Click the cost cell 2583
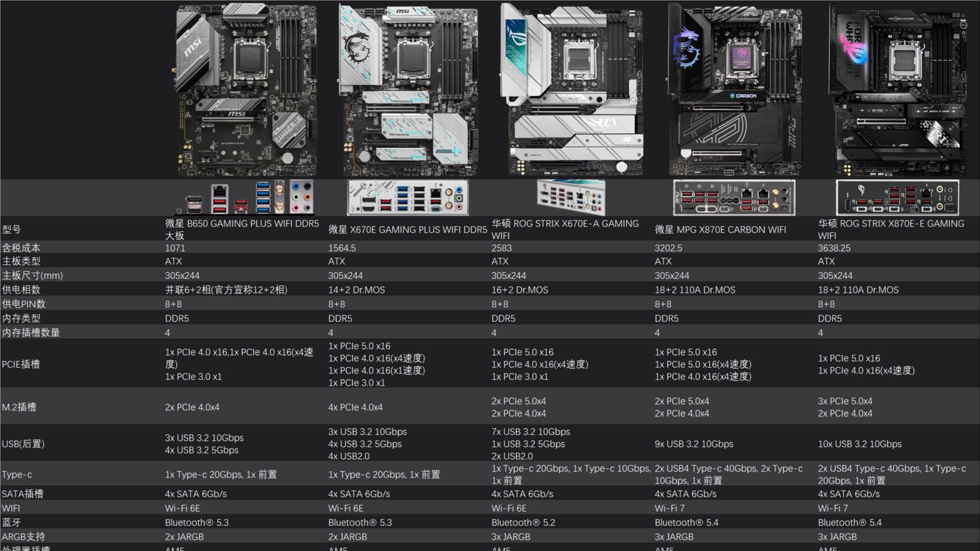The height and width of the screenshot is (551, 980). tap(501, 248)
